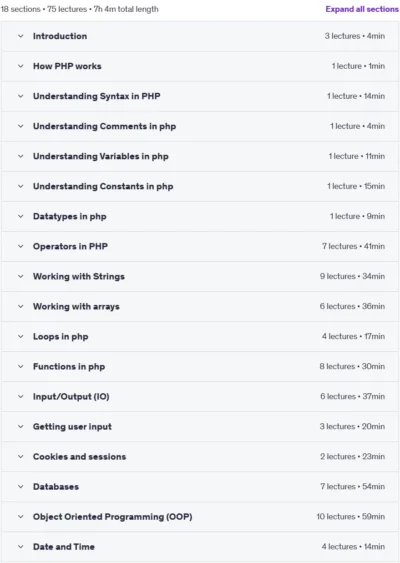Screen dimensions: 400x563
Task: Expand the 'Getting user input' chevron
Action: pyautogui.click(x=21, y=427)
